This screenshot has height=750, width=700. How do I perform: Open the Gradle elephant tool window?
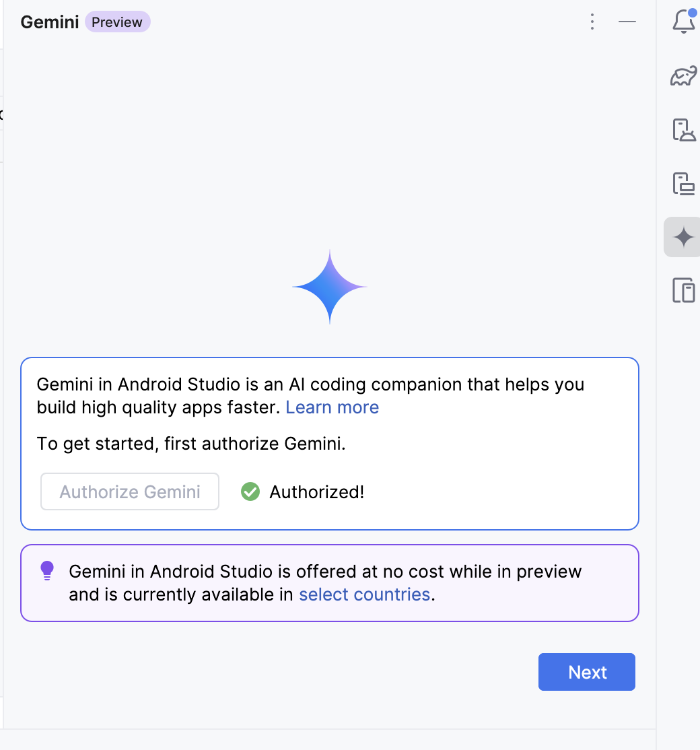[683, 76]
